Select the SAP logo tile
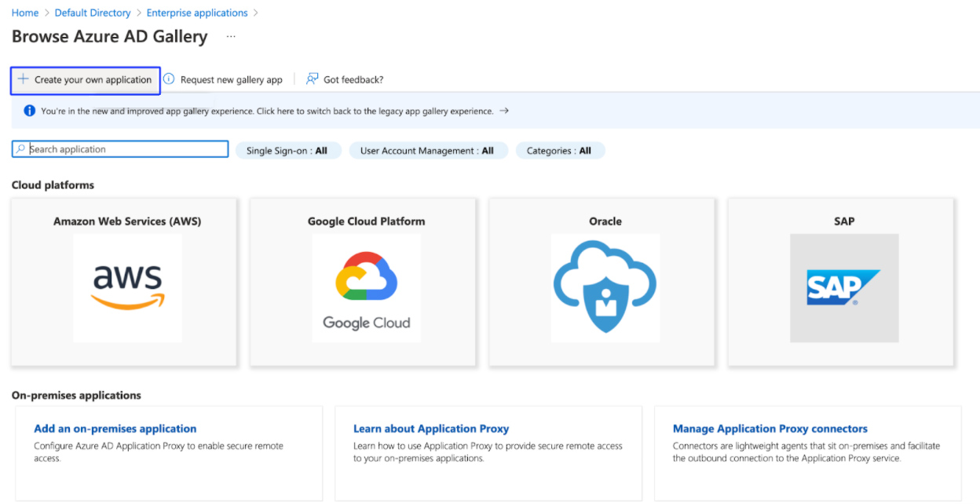 (844, 288)
